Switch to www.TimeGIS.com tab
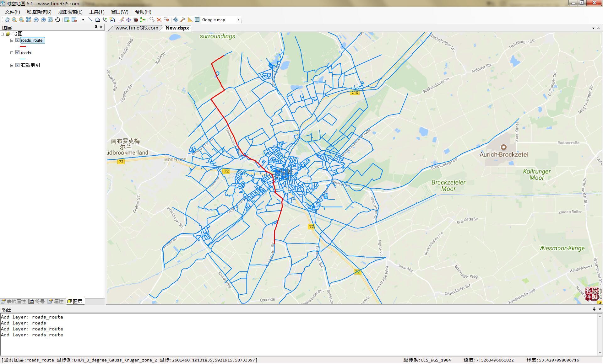This screenshot has width=603, height=364. pos(137,28)
